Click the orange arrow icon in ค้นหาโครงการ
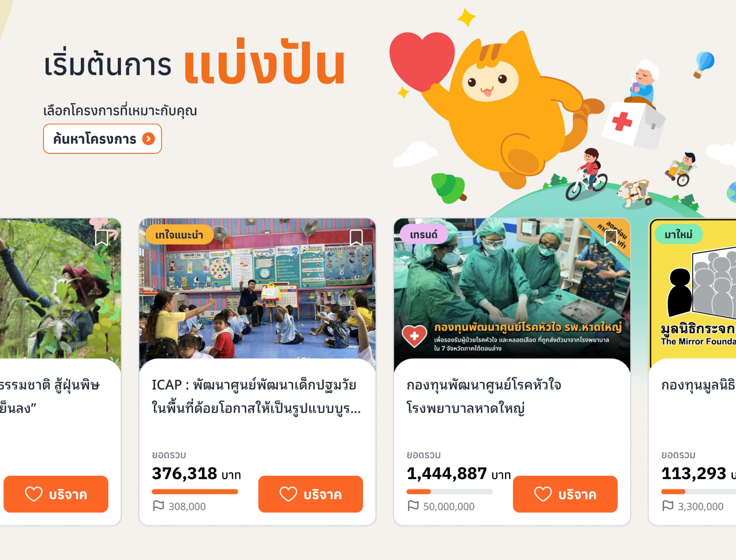 (148, 139)
